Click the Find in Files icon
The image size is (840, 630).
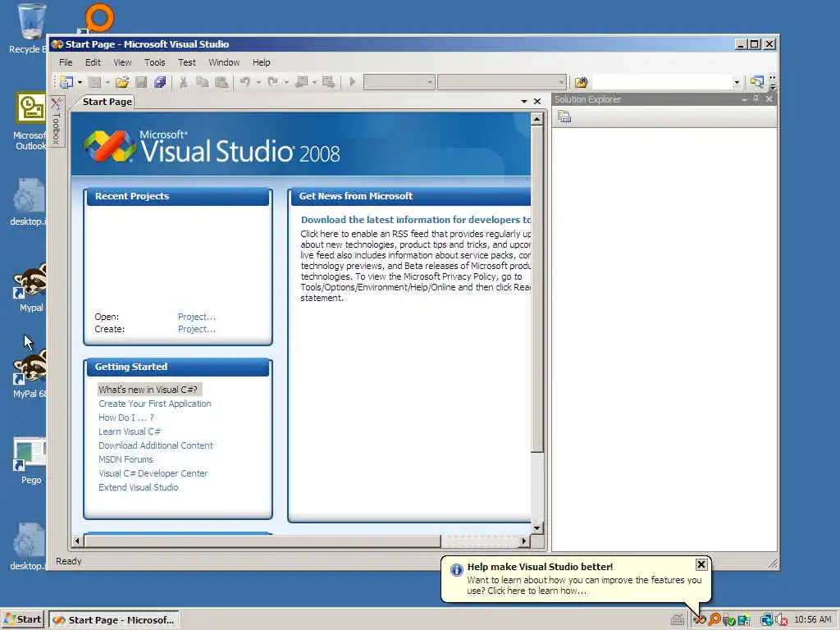(581, 82)
